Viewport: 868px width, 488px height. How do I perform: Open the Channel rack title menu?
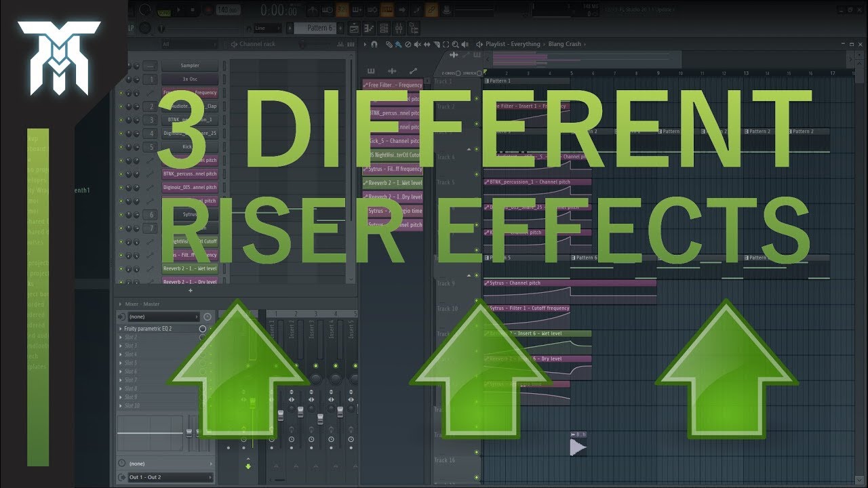[x=254, y=44]
